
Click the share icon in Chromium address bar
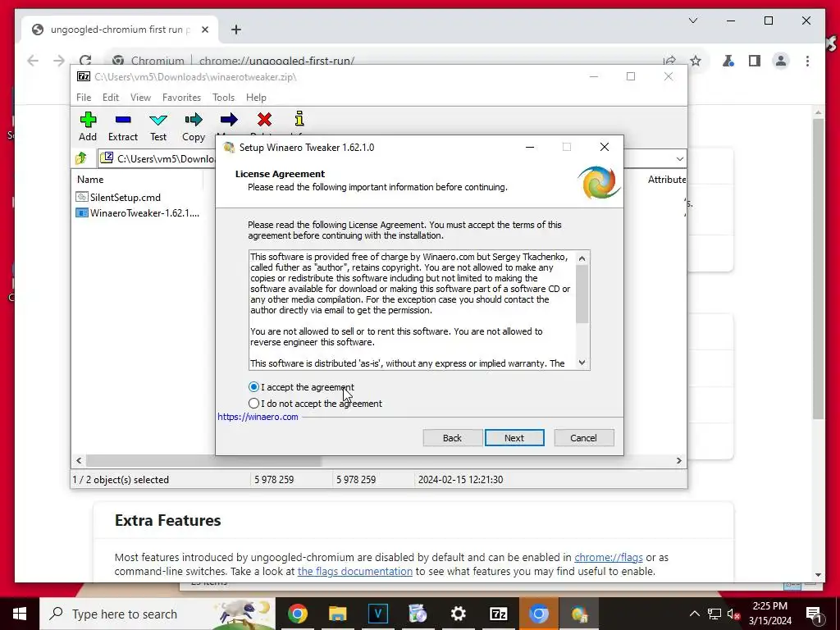click(669, 61)
